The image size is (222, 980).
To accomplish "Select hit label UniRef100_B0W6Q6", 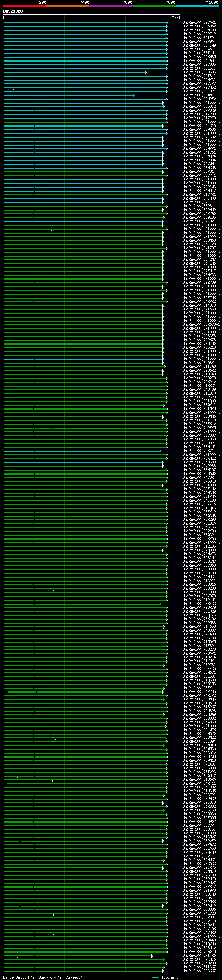I will 199,129.
